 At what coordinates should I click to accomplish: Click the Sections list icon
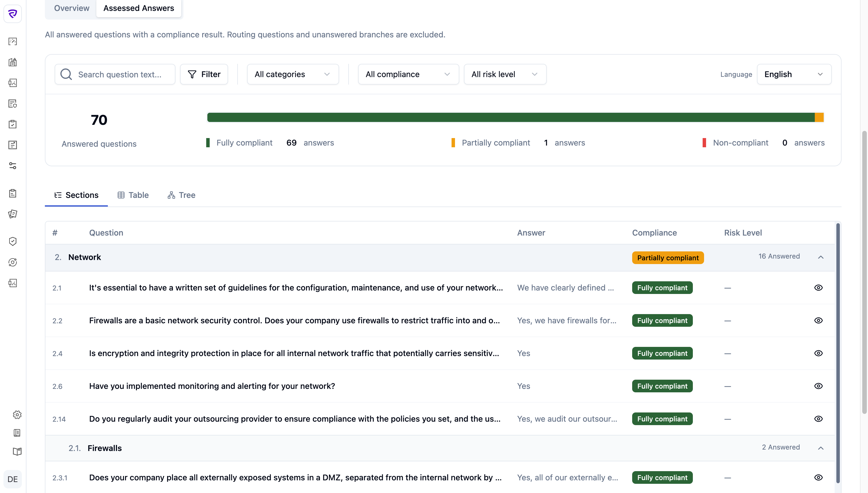(x=58, y=195)
